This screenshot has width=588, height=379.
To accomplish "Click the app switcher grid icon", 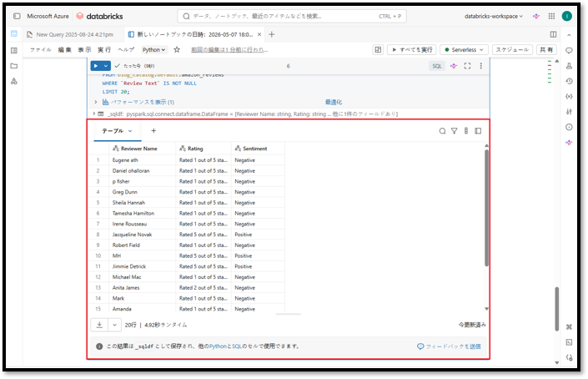I will pyautogui.click(x=551, y=16).
